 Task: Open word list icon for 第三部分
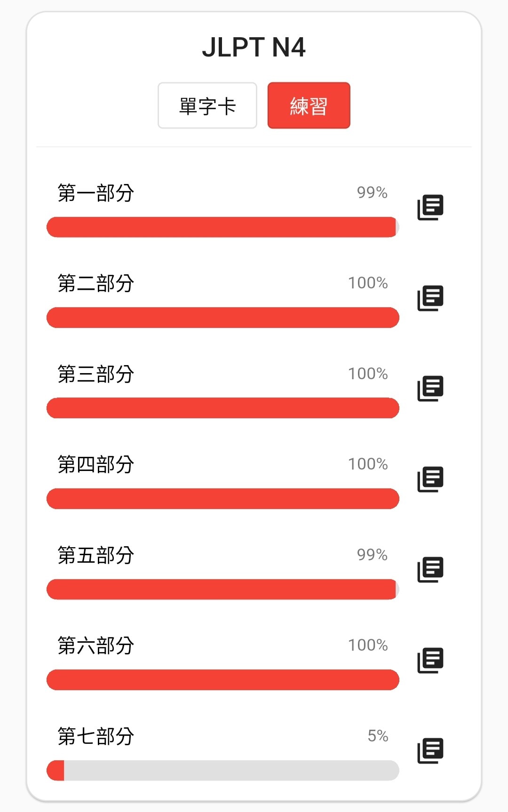pyautogui.click(x=430, y=389)
